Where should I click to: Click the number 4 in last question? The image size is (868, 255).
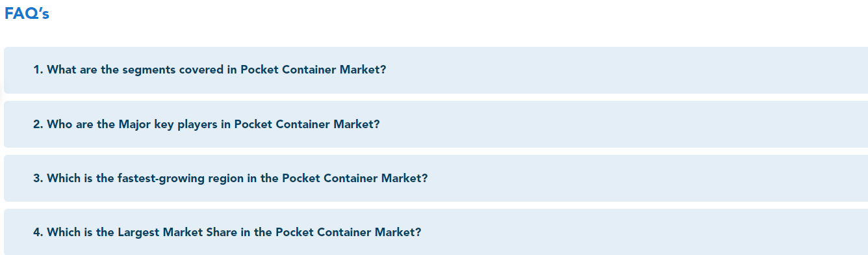[38, 232]
